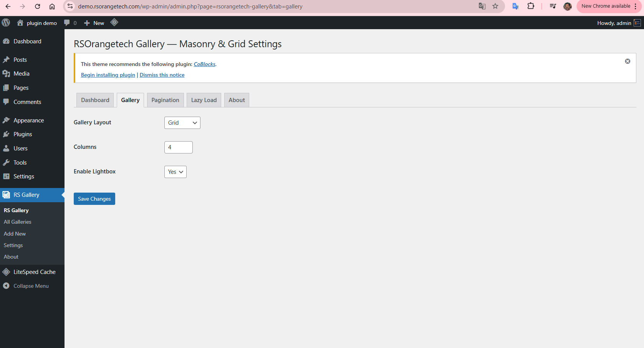Viewport: 644px width, 348px height.
Task: Click the Save Changes button
Action: tap(94, 198)
